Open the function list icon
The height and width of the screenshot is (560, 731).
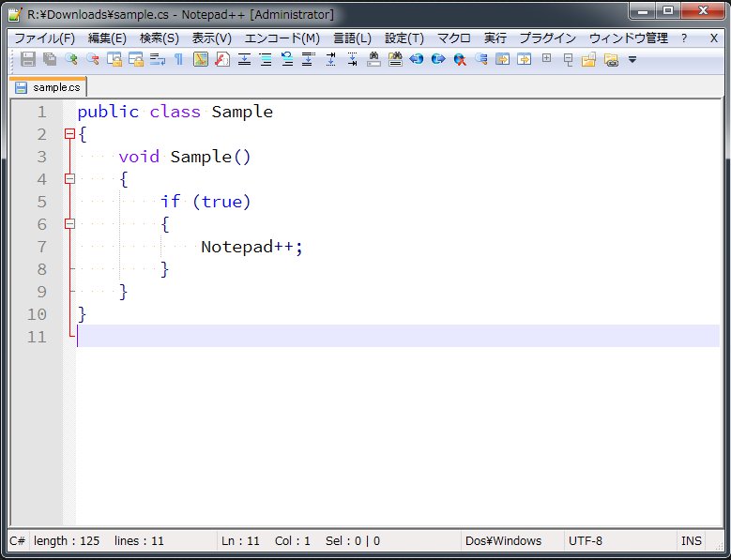coord(222,59)
